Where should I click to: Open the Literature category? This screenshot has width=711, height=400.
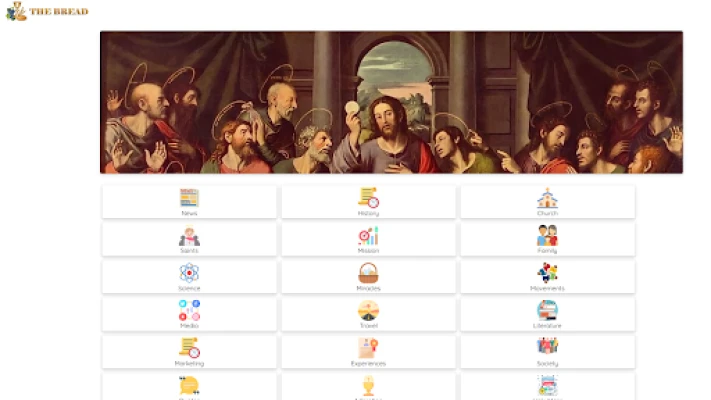pyautogui.click(x=547, y=314)
